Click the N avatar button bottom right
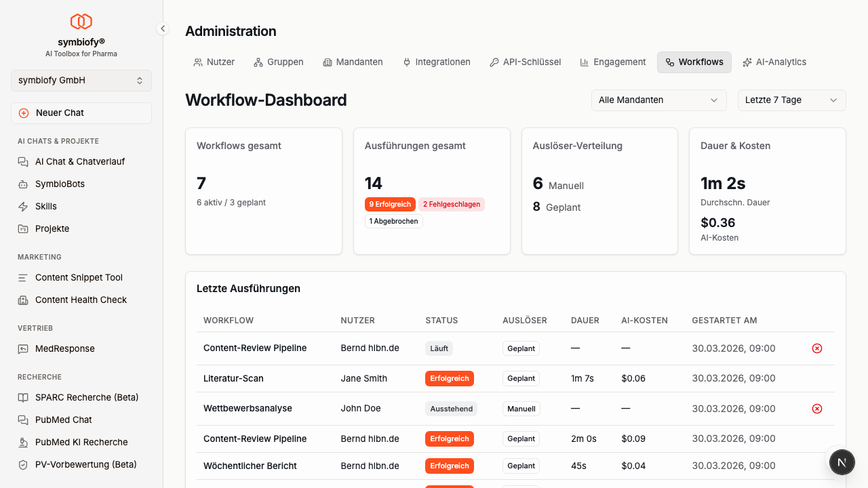This screenshot has height=488, width=868. (x=842, y=462)
